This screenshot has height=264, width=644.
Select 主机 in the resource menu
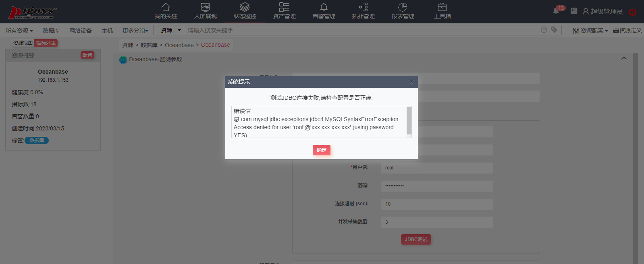pos(107,31)
